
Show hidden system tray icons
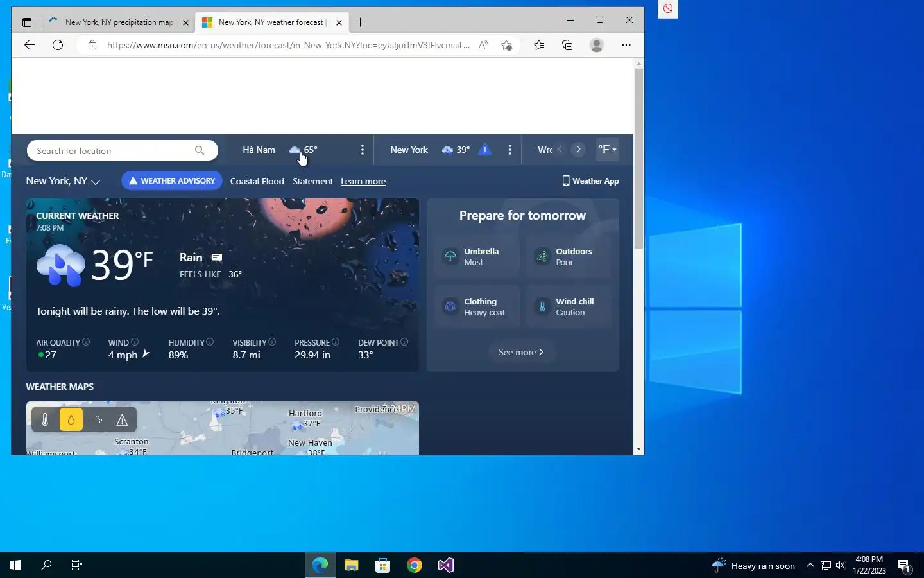[x=810, y=566]
